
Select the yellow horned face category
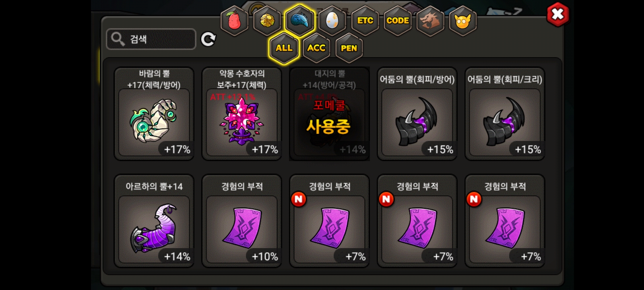point(463,21)
